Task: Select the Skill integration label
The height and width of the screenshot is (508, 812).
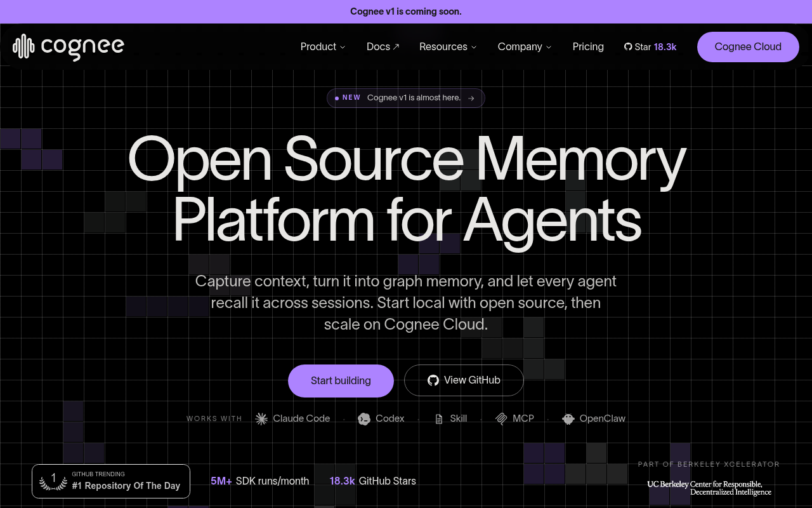Action: (x=459, y=418)
